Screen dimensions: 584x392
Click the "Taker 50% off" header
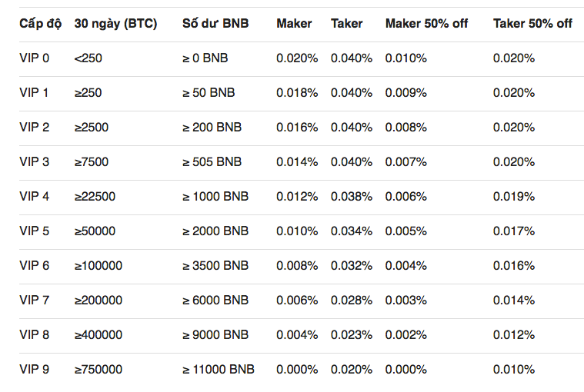[532, 23]
